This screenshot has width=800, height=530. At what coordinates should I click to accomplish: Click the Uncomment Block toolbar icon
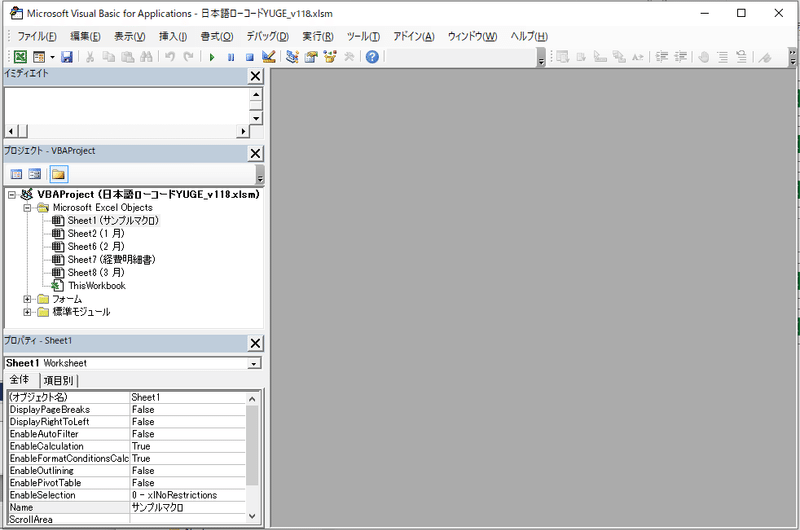pos(741,57)
